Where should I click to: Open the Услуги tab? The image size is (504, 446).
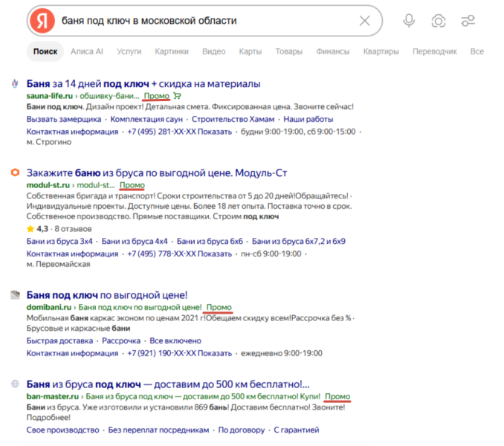[129, 51]
